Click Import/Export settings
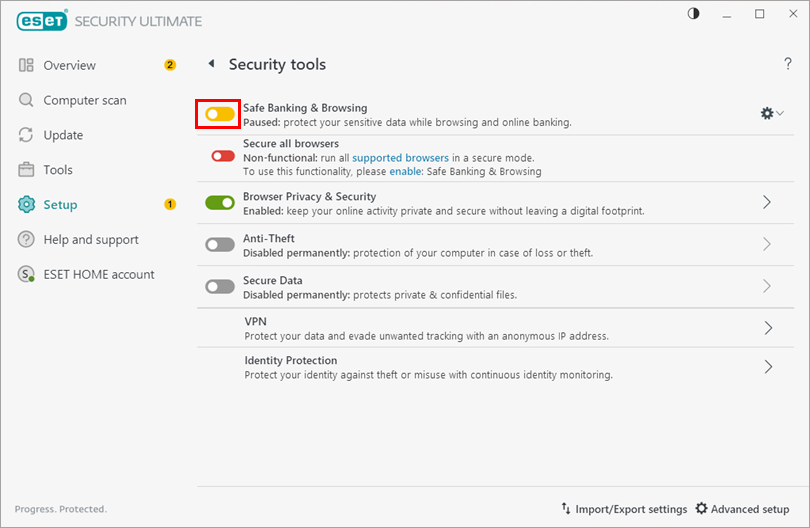 click(x=624, y=509)
